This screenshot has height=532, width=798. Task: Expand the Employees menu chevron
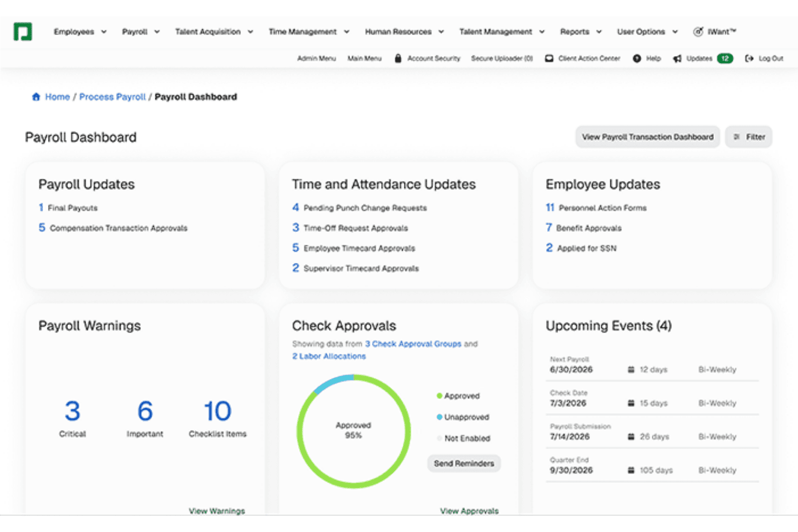pyautogui.click(x=104, y=32)
